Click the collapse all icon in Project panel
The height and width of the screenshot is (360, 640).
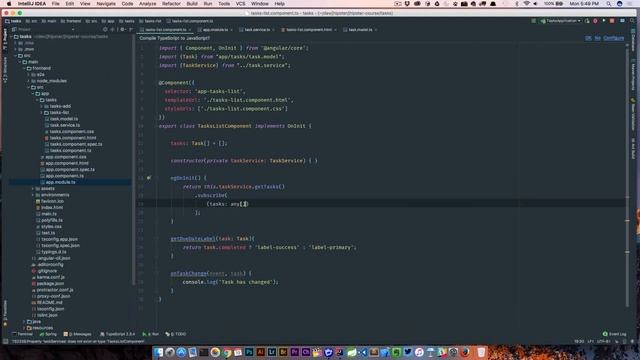point(112,29)
